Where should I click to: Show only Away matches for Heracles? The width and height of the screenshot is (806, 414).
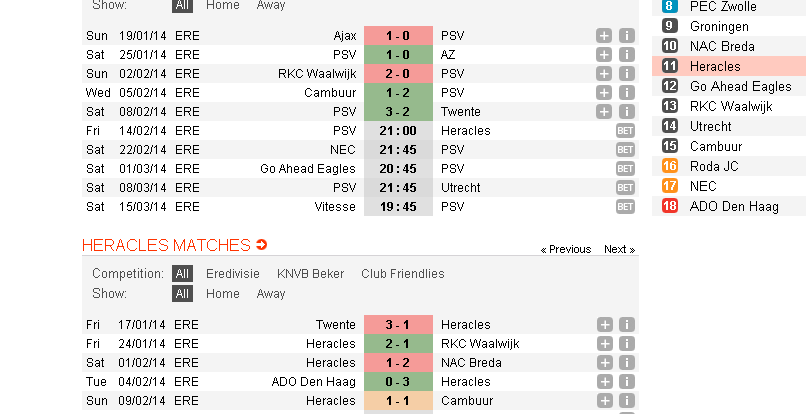(x=271, y=294)
